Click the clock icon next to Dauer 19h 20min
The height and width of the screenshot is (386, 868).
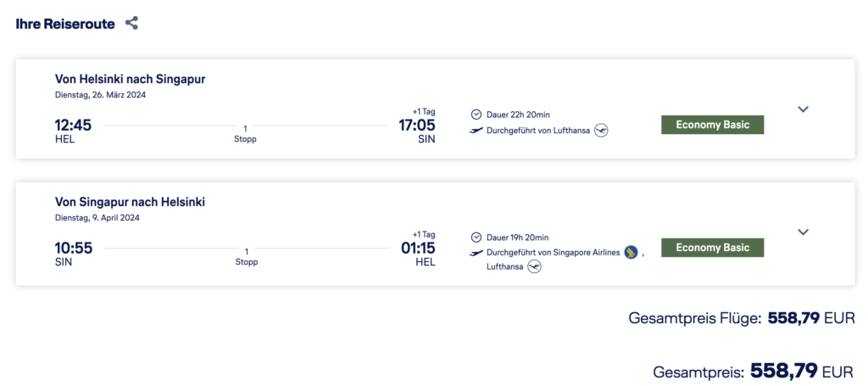coord(476,238)
